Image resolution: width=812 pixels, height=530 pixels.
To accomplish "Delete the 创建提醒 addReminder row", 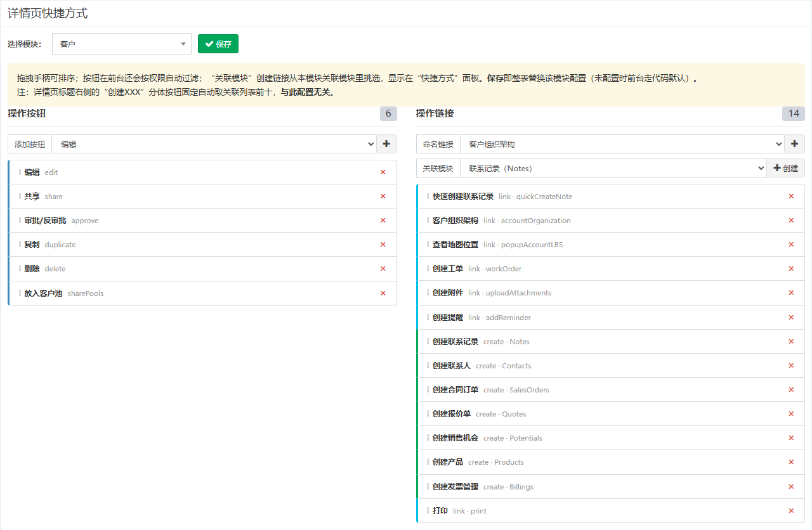I will coord(791,318).
